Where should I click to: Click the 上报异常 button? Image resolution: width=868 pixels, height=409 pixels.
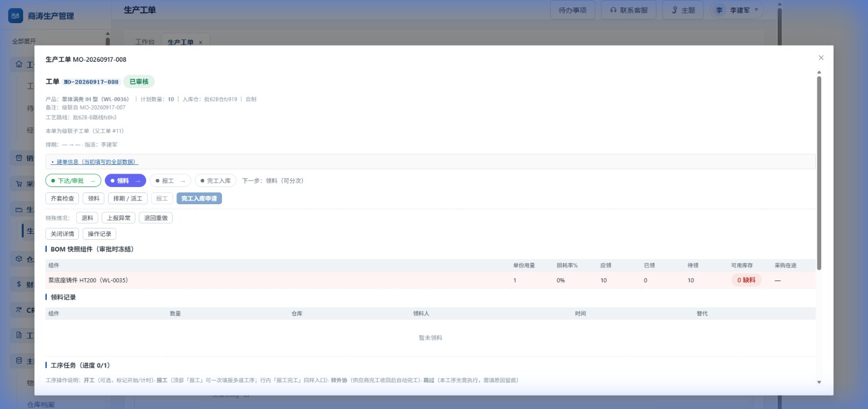pyautogui.click(x=118, y=218)
